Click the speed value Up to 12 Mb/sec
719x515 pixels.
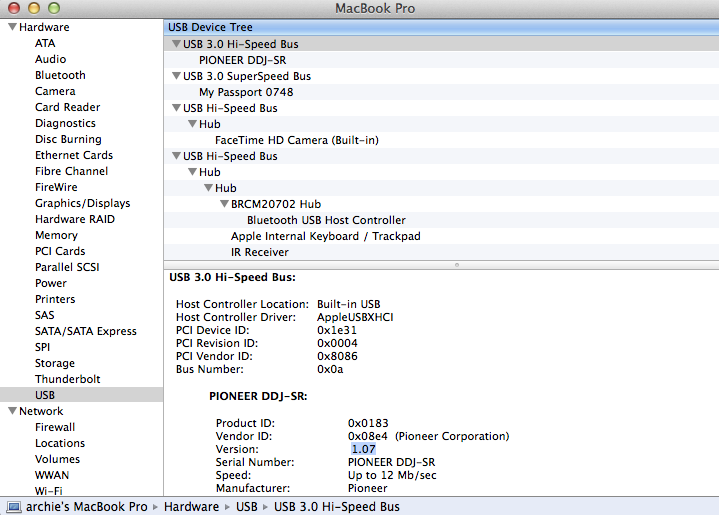[x=392, y=475]
